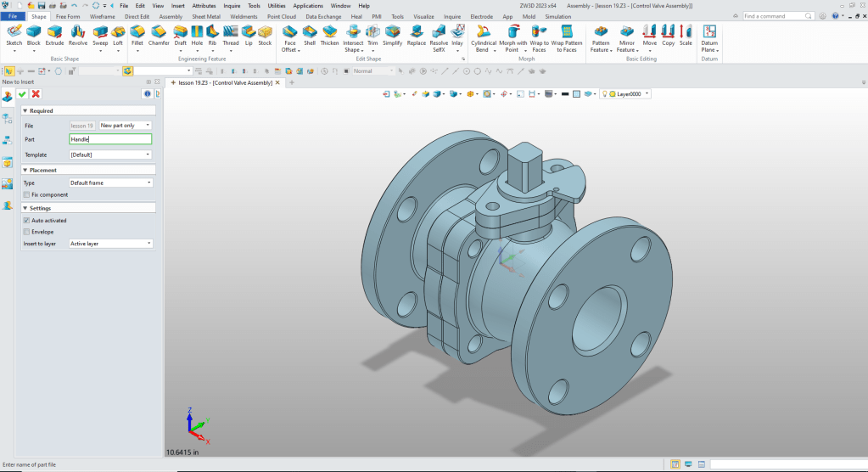Open the Attributes menu
Image resolution: width=868 pixels, height=472 pixels.
204,5
